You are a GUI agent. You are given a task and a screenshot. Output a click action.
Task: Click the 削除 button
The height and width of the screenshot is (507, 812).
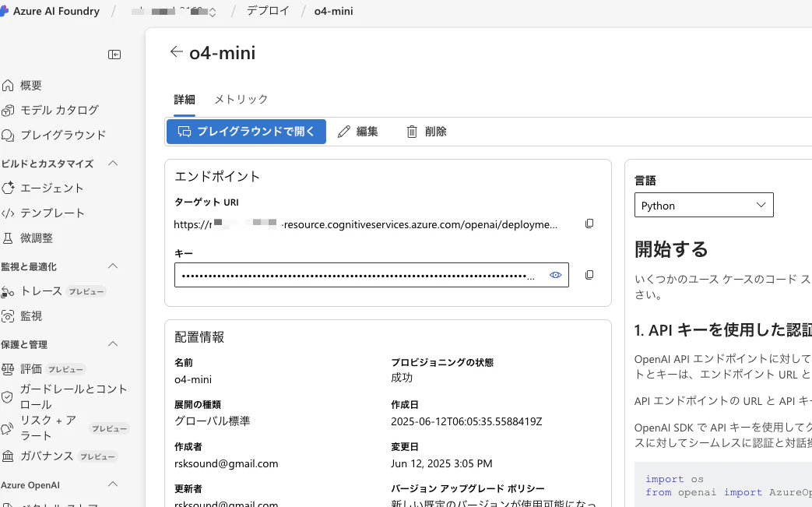pos(427,132)
